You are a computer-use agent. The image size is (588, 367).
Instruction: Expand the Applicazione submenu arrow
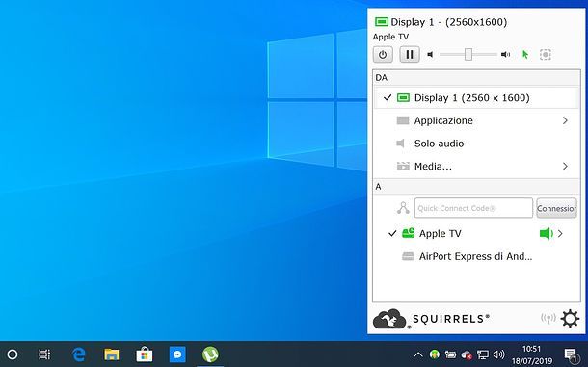(x=565, y=120)
